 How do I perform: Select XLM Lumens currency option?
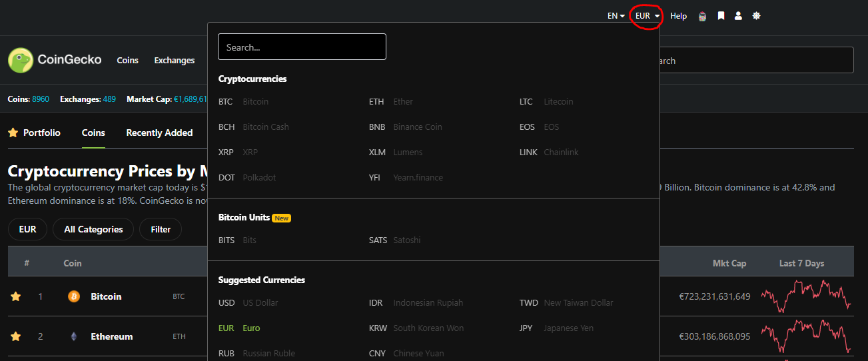tap(396, 153)
